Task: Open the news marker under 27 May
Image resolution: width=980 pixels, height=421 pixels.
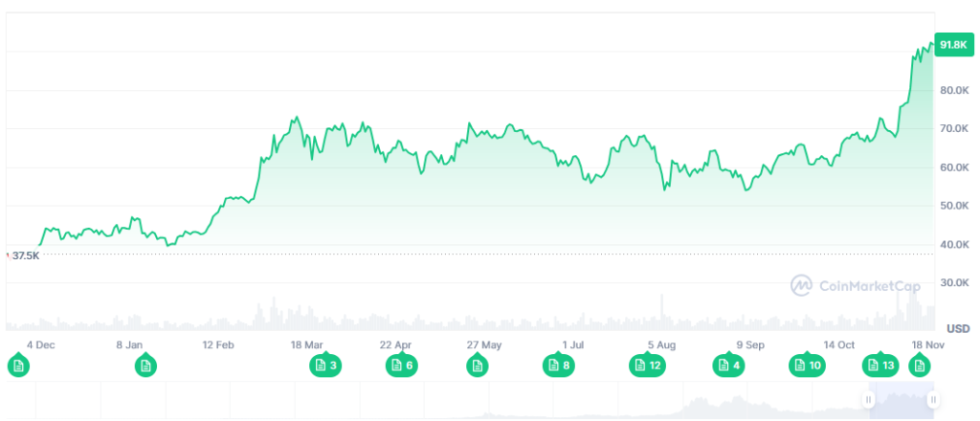Action: click(x=477, y=365)
